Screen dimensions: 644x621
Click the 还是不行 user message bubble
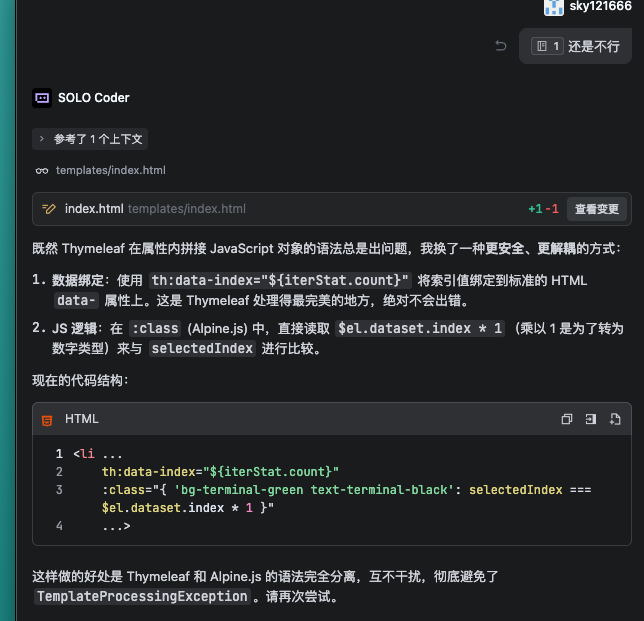[593, 46]
